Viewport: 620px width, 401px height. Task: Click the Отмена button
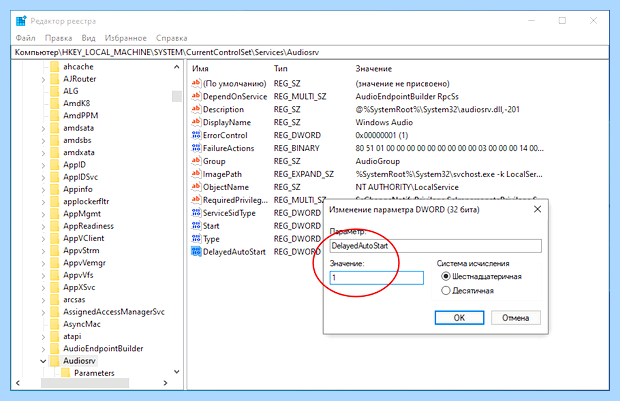(516, 318)
